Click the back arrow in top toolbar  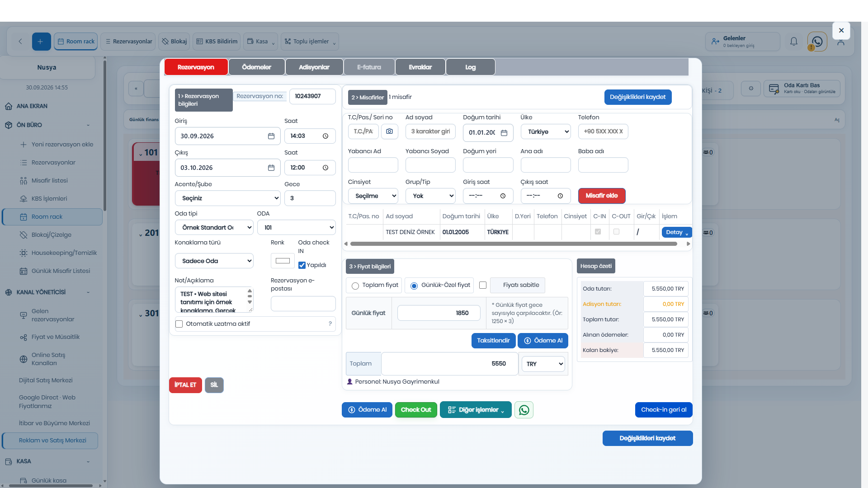tap(20, 42)
